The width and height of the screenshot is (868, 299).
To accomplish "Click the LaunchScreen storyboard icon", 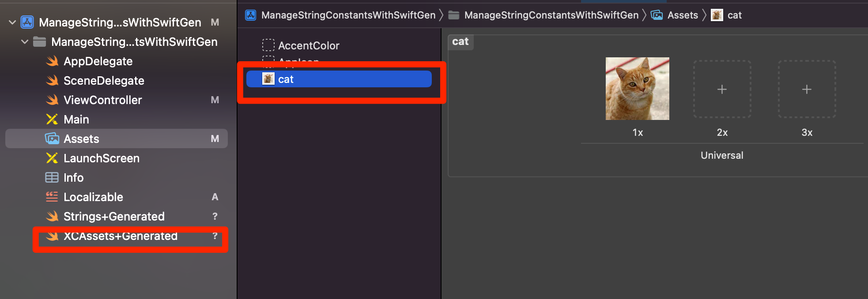I will (x=52, y=158).
